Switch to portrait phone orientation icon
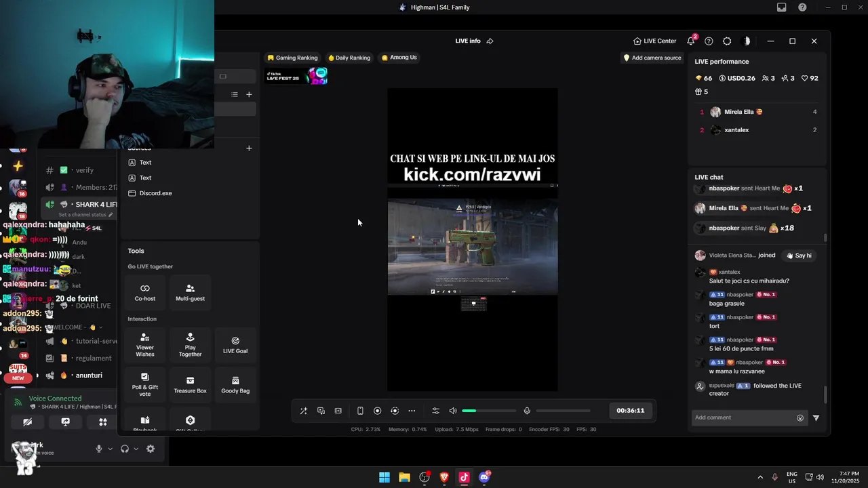868x488 pixels. 360,411
